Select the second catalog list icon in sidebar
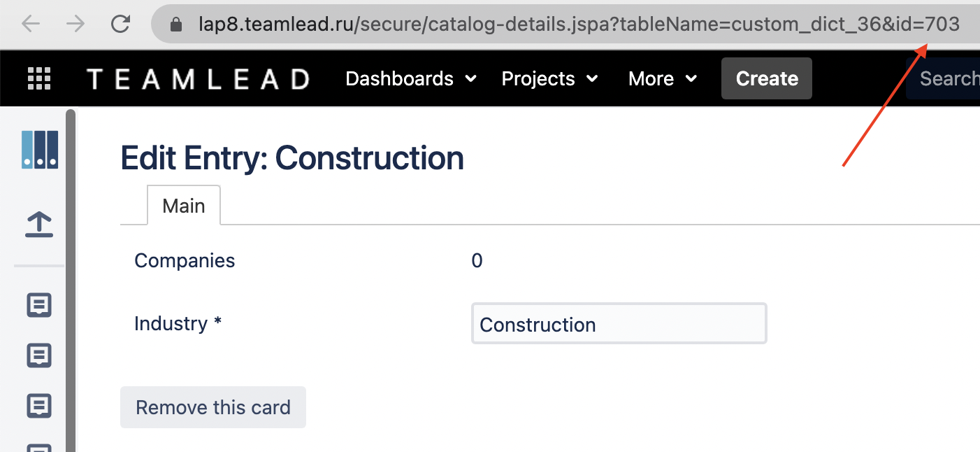Screen dimensions: 980x452 39,355
